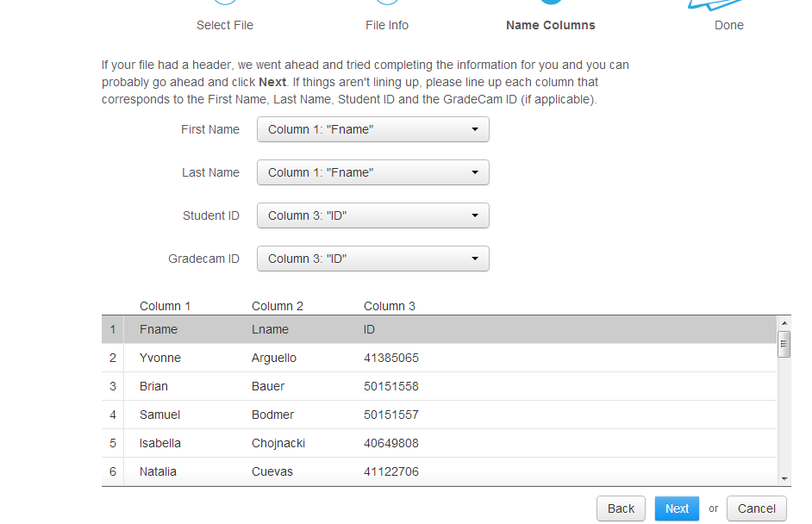Click the Column 3 table header
Image resolution: width=812 pixels, height=524 pixels.
coord(390,306)
